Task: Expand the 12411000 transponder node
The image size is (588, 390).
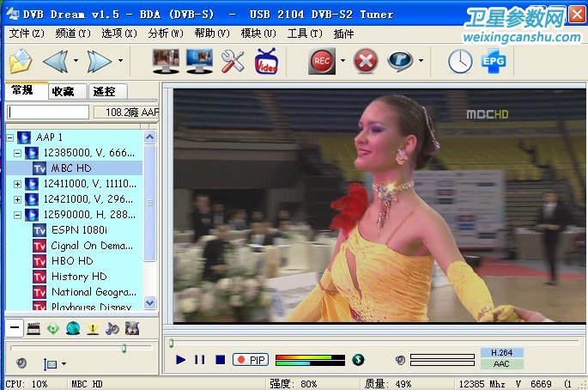Action: tap(18, 184)
